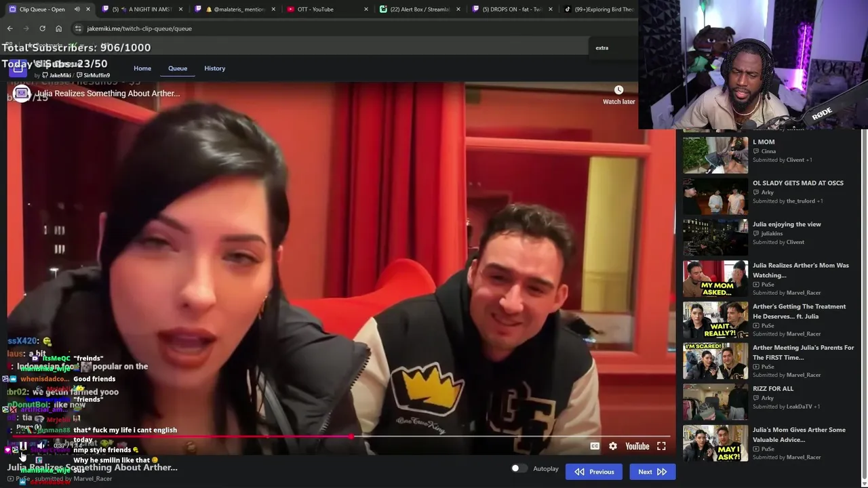This screenshot has width=868, height=488.
Task: Open the History tab
Action: 215,68
